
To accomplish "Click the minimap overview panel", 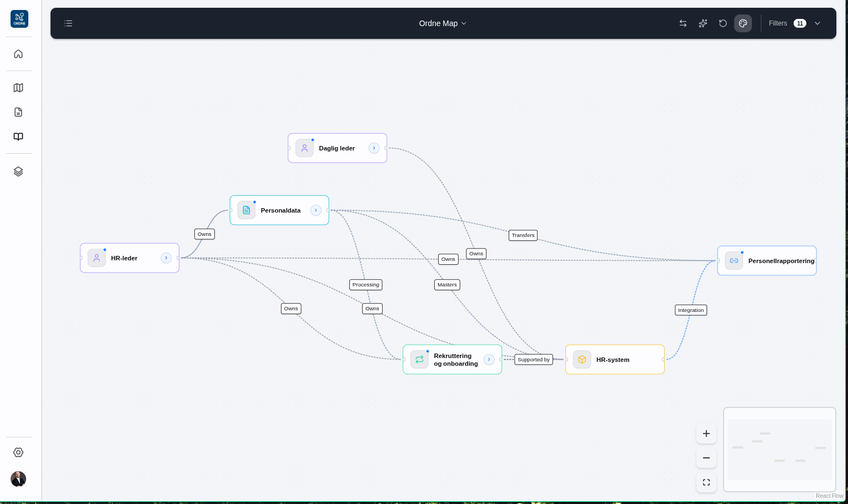I will pyautogui.click(x=780, y=450).
